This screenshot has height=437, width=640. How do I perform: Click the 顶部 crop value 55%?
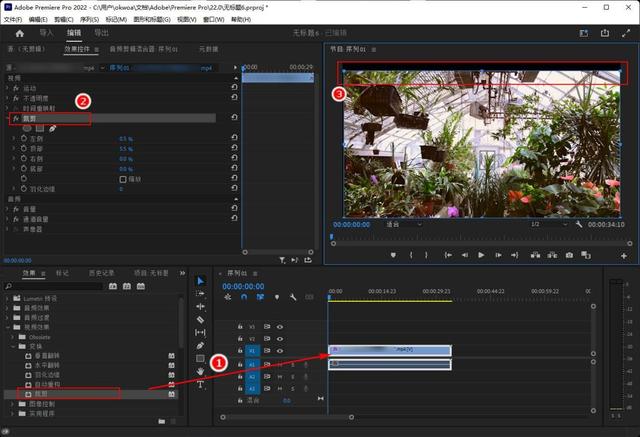coord(126,149)
